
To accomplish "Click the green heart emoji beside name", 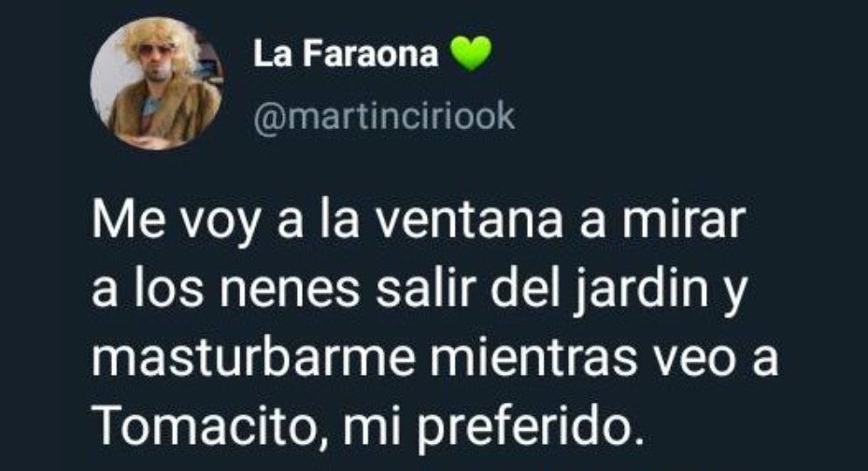I will pyautogui.click(x=471, y=53).
